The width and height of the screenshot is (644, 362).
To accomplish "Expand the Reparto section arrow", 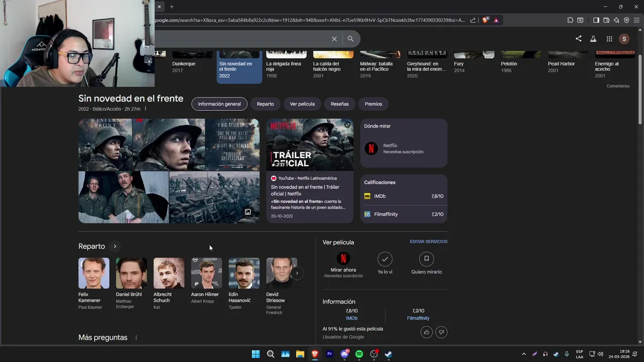I will 115,246.
